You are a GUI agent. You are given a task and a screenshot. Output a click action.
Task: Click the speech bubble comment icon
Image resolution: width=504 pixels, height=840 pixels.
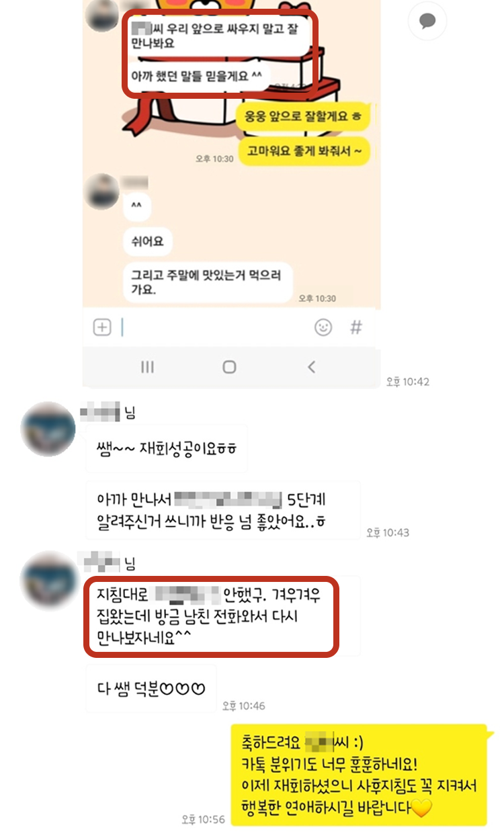(x=427, y=22)
